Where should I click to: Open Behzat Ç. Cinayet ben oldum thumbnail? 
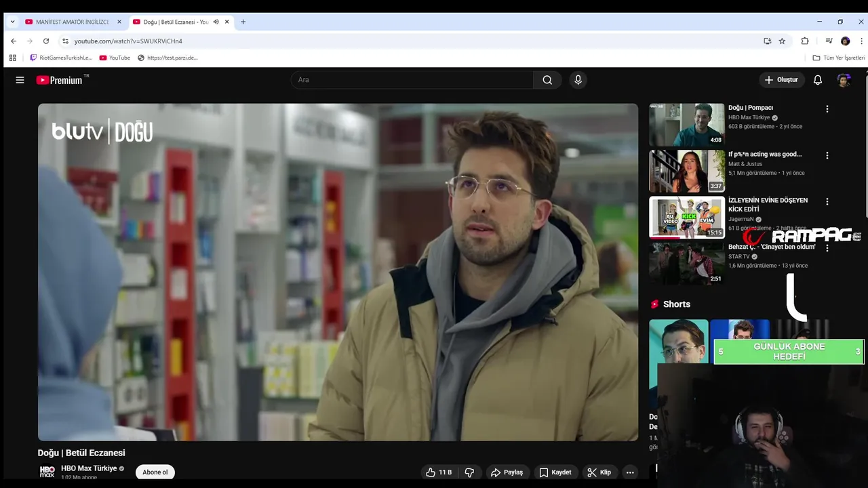(x=687, y=263)
